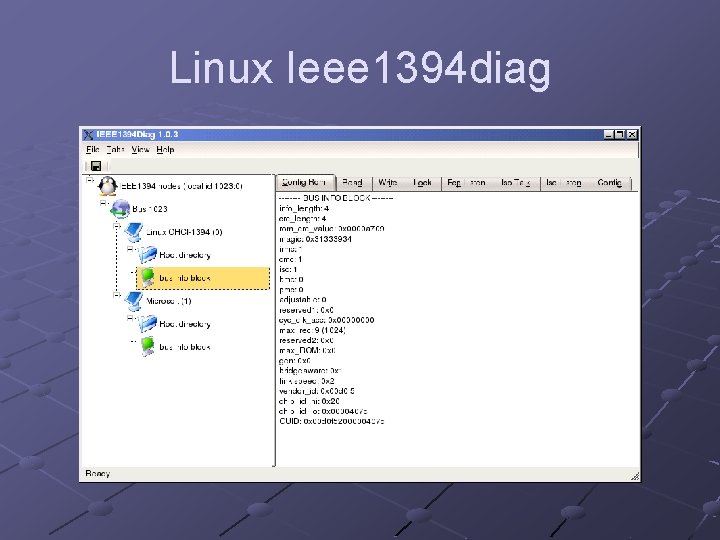Viewport: 720px width, 540px height.
Task: Expand Root directory under Microsoft node
Action: pos(130,318)
